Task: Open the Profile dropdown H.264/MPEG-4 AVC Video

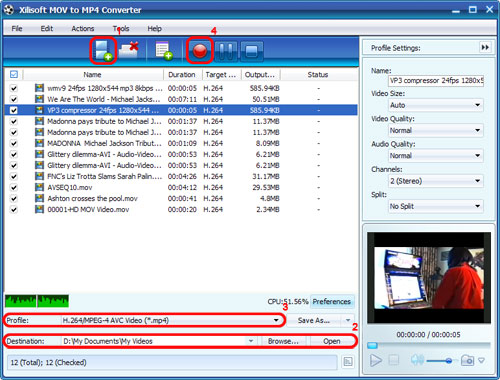Action: click(x=172, y=320)
